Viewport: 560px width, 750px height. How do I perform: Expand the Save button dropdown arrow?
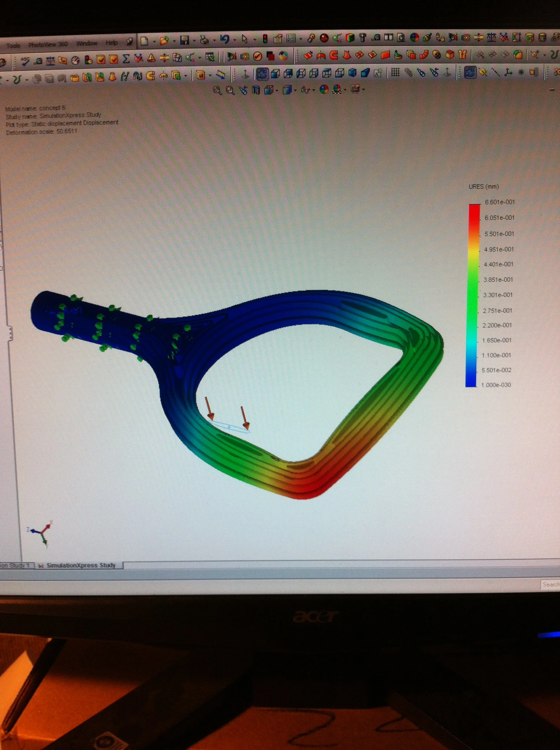point(194,41)
